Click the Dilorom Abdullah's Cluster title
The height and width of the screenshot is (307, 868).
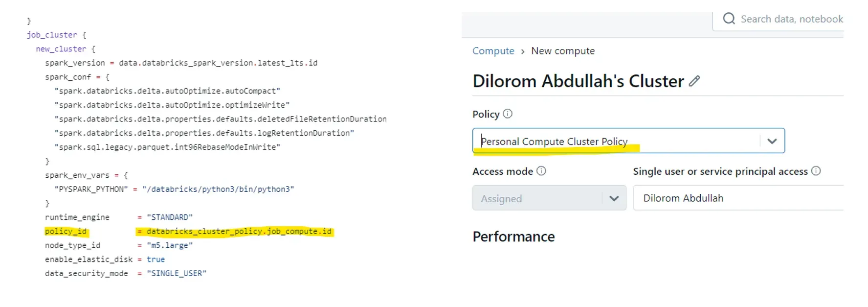pos(578,81)
